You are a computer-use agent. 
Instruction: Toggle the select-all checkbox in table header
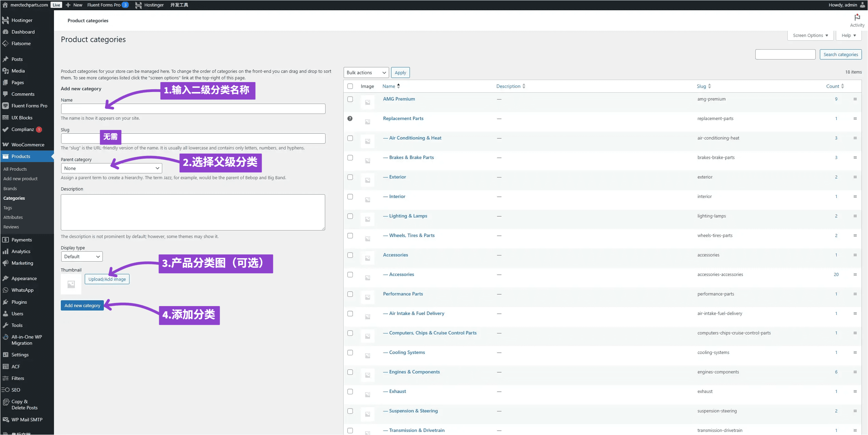[350, 86]
